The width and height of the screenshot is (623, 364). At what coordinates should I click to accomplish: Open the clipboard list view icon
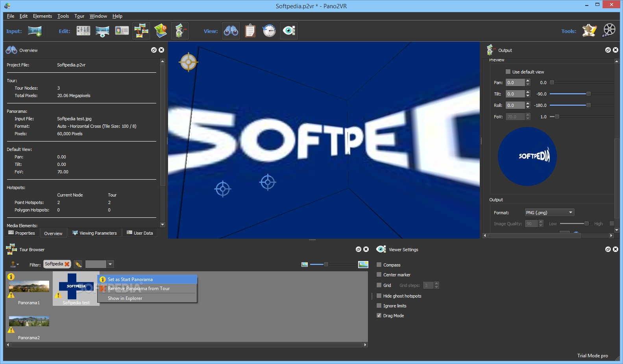click(250, 31)
